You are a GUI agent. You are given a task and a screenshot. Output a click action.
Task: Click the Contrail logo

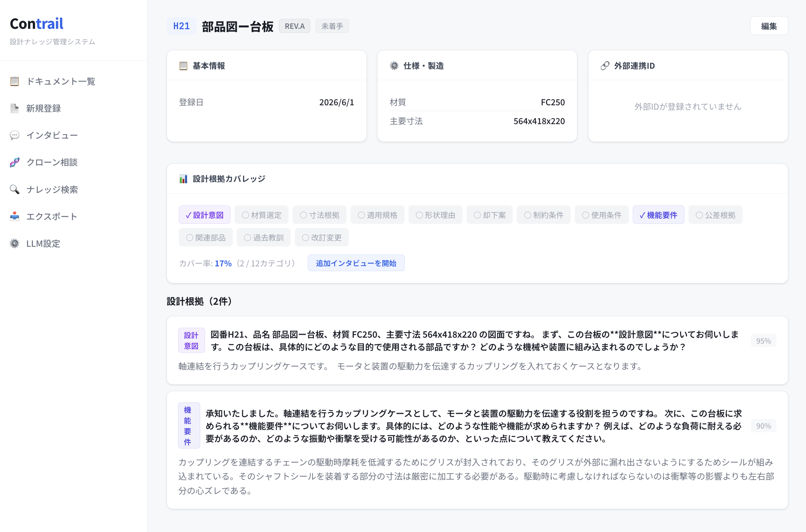37,24
